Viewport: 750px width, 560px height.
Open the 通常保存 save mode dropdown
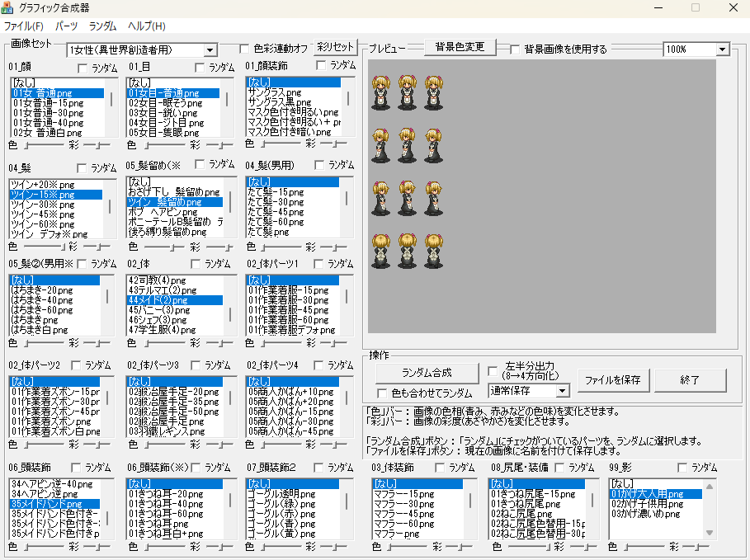coord(563,390)
